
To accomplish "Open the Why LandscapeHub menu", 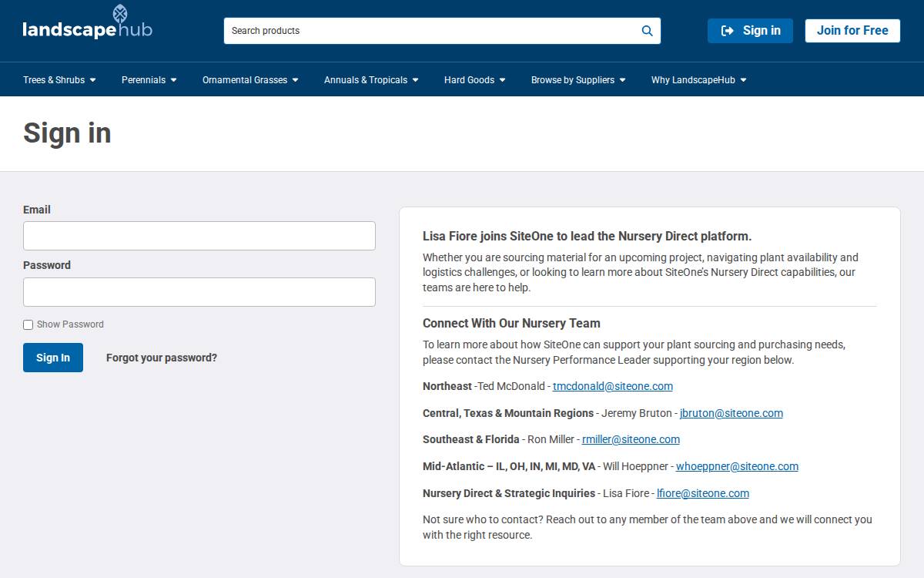I will (x=699, y=79).
